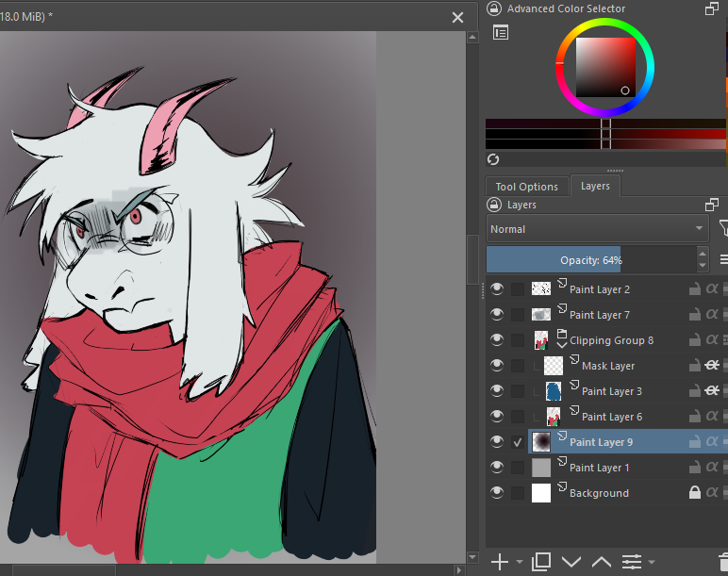Switch to the Tool Options tab

coord(526,187)
